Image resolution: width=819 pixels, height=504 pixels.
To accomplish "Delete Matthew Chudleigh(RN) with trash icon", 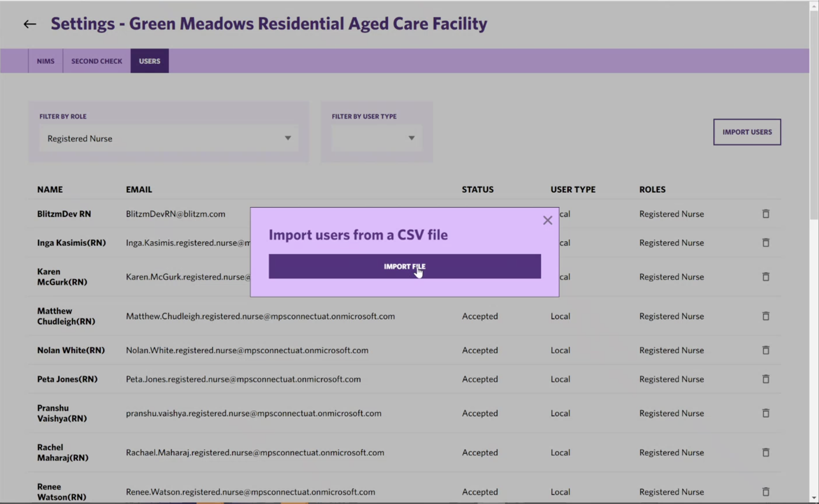I will (x=765, y=316).
